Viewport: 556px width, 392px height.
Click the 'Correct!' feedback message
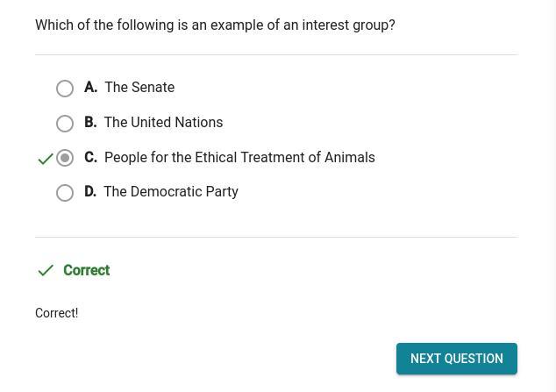point(56,313)
